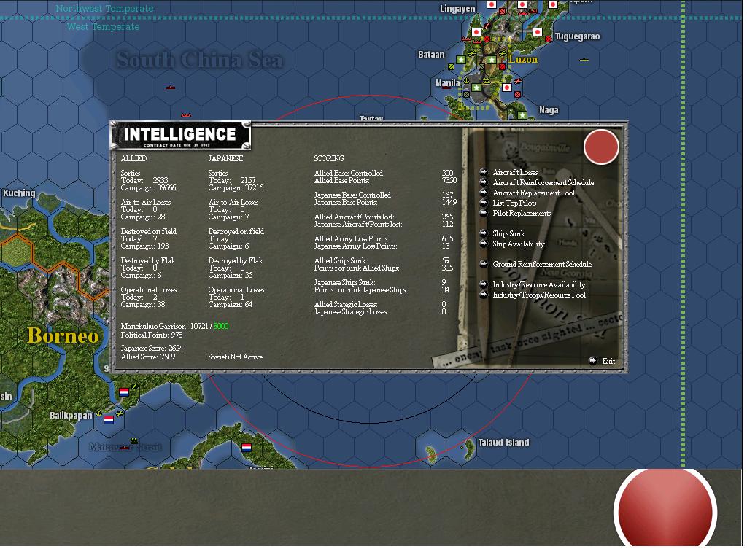Open the Aircraft Replacement Pool report
747x560 pixels.
(533, 192)
